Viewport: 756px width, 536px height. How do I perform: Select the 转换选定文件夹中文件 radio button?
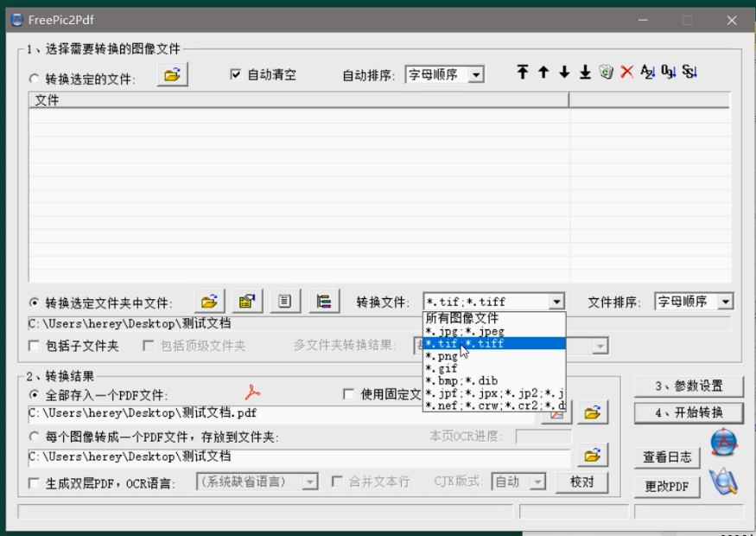coord(34,303)
